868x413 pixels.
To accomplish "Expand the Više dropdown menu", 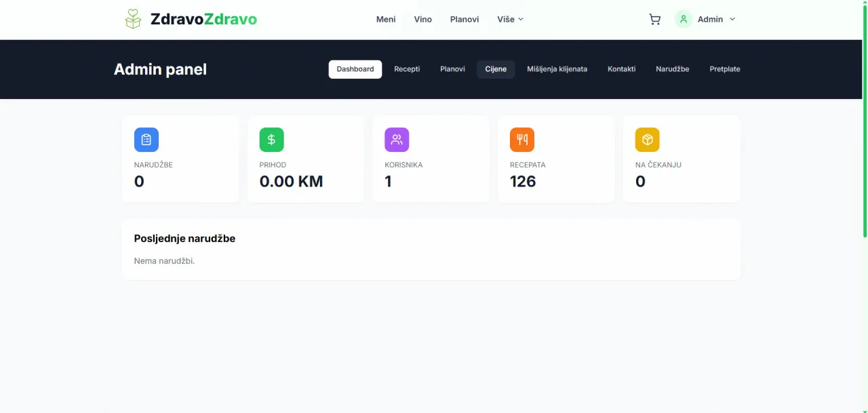I will (511, 19).
